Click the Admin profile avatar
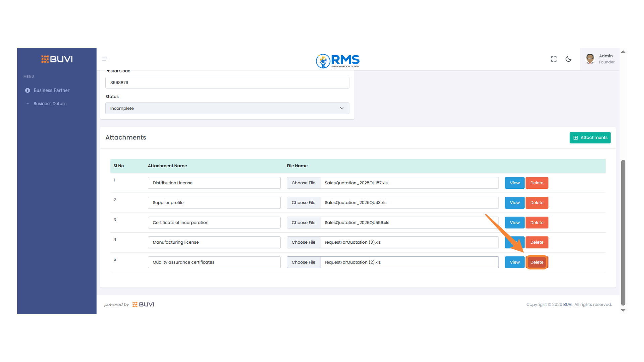Image resolution: width=644 pixels, height=362 pixels. pos(590,59)
